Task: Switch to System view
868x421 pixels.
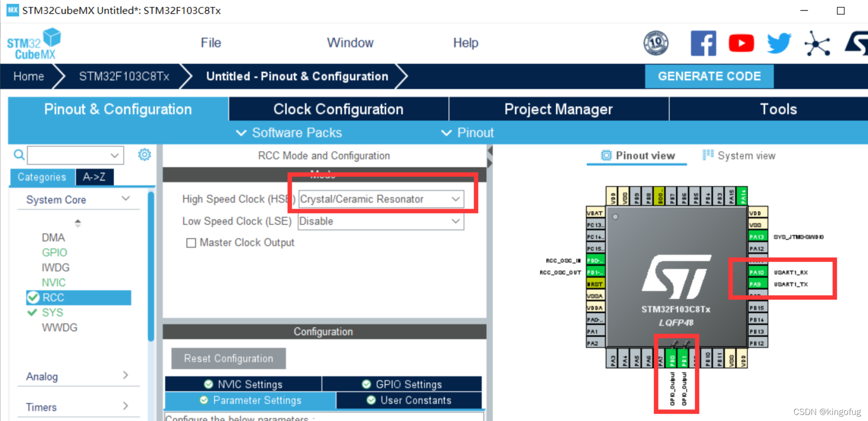Action: coord(739,156)
